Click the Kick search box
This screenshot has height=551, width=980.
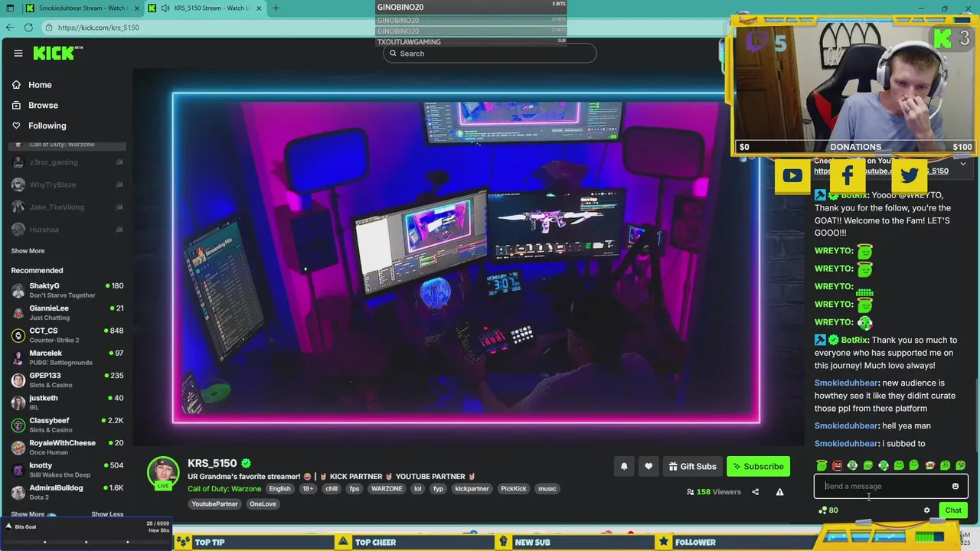(490, 54)
